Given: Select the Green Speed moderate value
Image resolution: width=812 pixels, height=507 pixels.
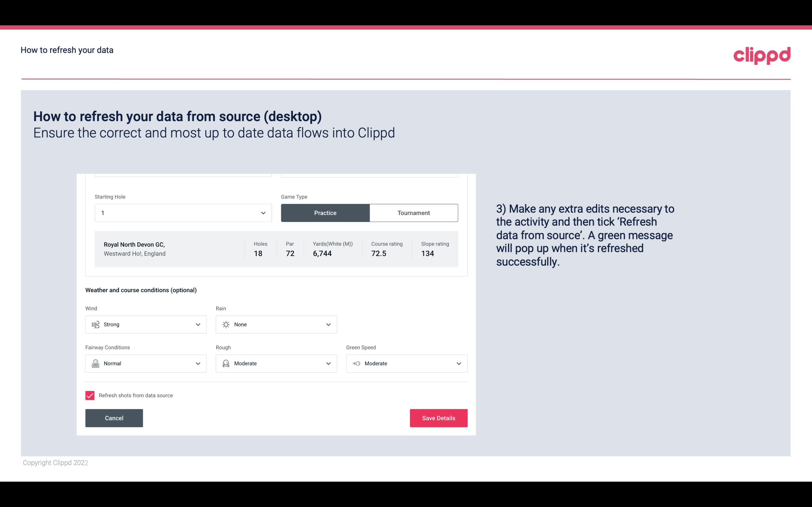Looking at the screenshot, I should pos(407,363).
